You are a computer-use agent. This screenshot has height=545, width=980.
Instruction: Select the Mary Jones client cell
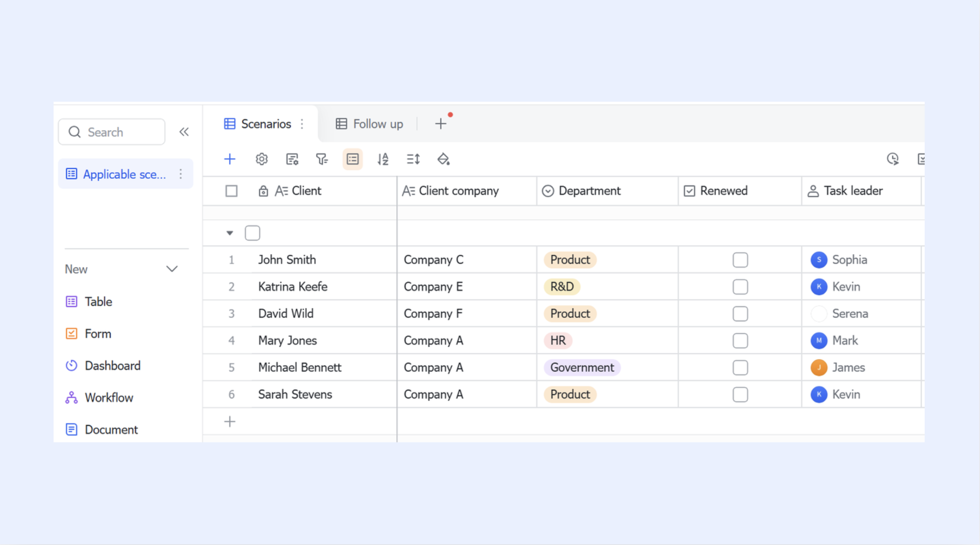324,340
